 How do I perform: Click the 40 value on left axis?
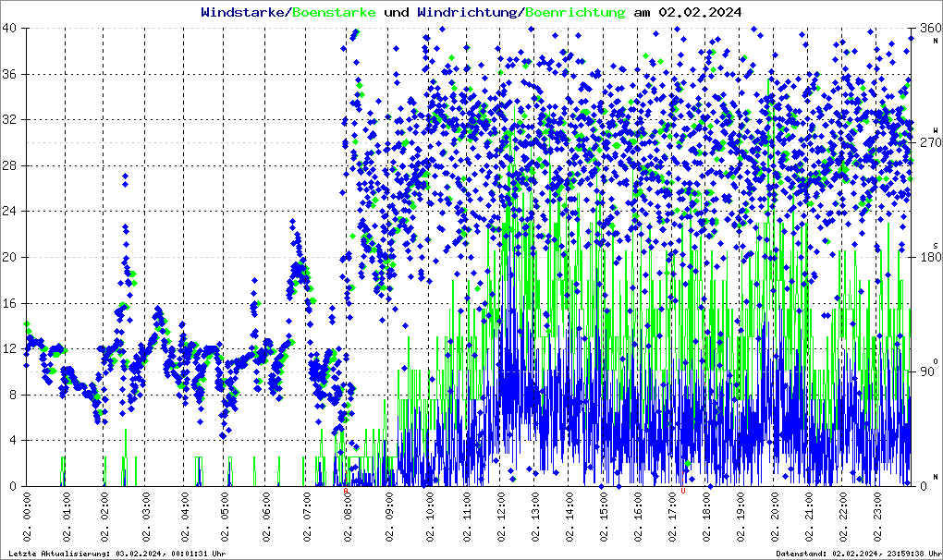(x=10, y=29)
